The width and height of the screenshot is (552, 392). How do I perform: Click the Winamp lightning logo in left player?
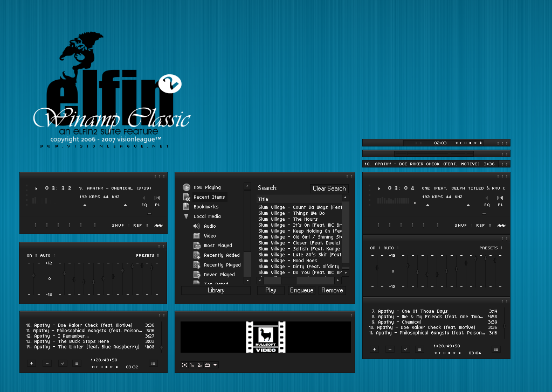click(x=158, y=226)
